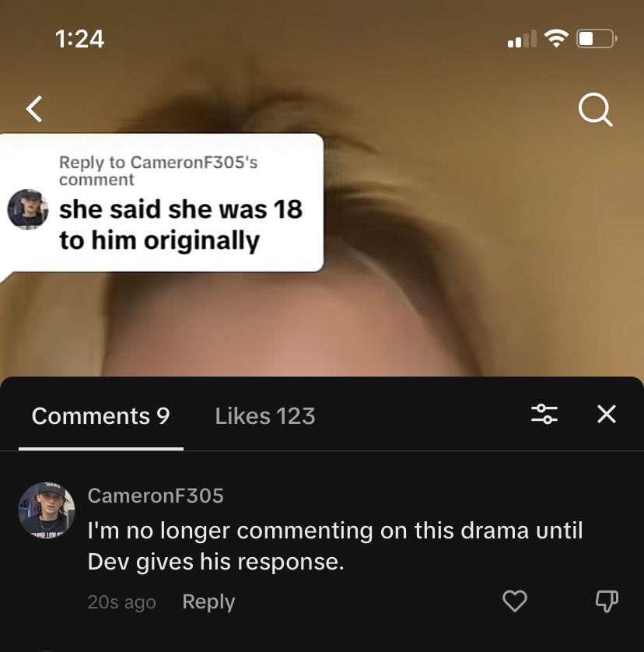Tap the '20s ago' timestamp
The image size is (644, 652).
pos(122,602)
